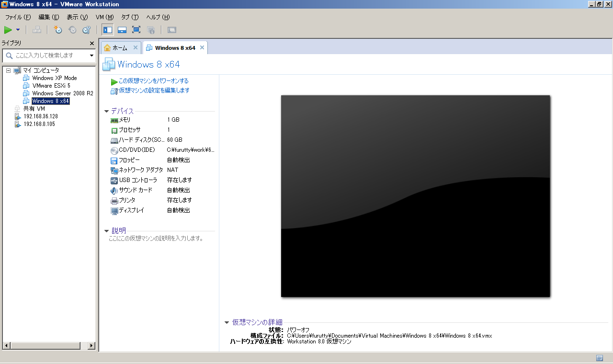Open the library search dropdown arrow
Viewport: 613px width, 364px height.
91,56
